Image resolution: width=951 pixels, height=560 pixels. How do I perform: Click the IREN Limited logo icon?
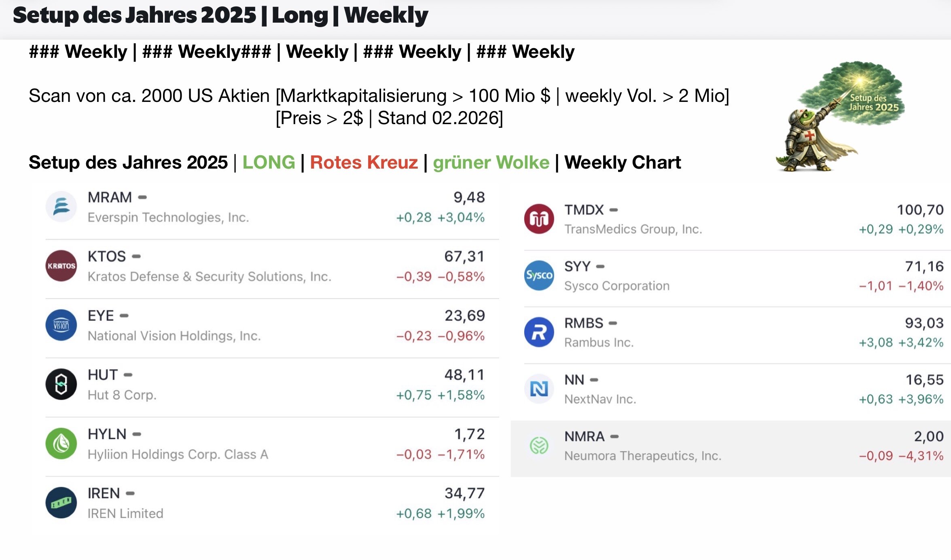(61, 503)
